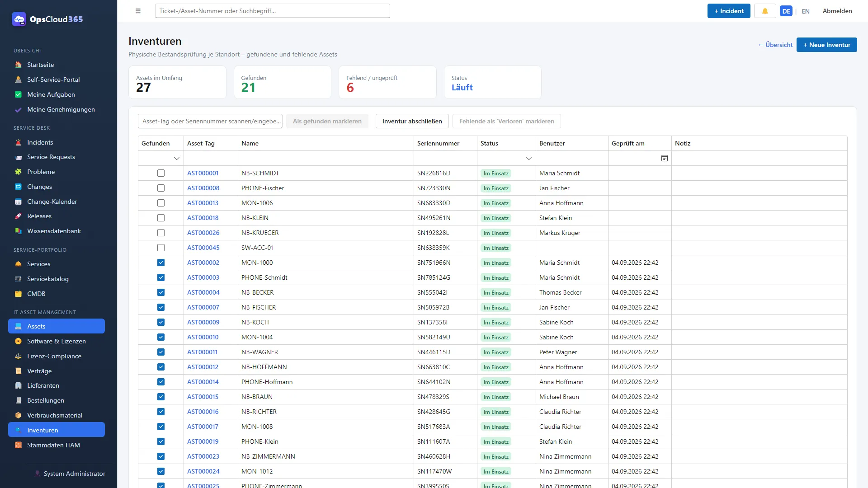Click the Probleme puzzle icon

pos(18,172)
